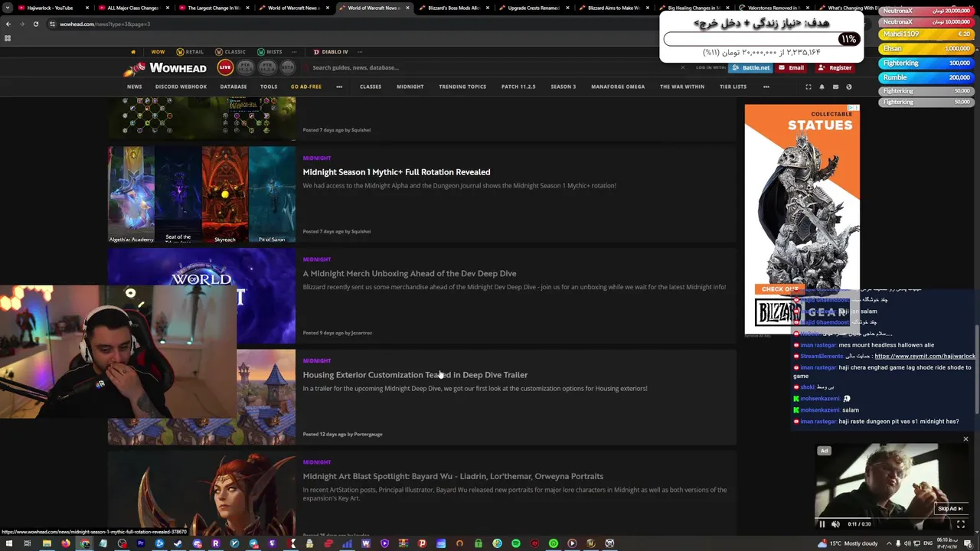Open Housing Exterior Customization article

click(415, 375)
